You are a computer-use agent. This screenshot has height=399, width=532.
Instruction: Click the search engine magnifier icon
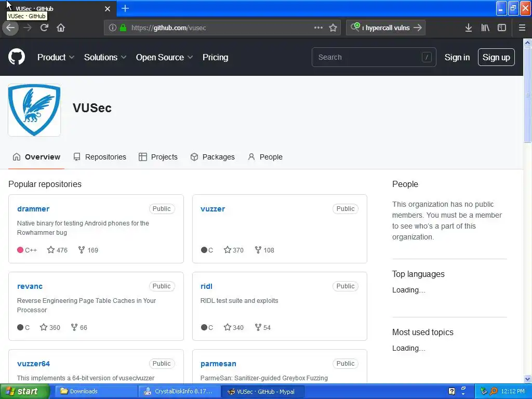pyautogui.click(x=355, y=27)
